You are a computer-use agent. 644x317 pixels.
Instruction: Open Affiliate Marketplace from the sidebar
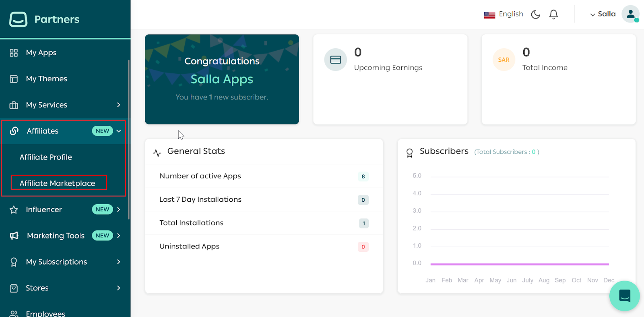tap(58, 183)
